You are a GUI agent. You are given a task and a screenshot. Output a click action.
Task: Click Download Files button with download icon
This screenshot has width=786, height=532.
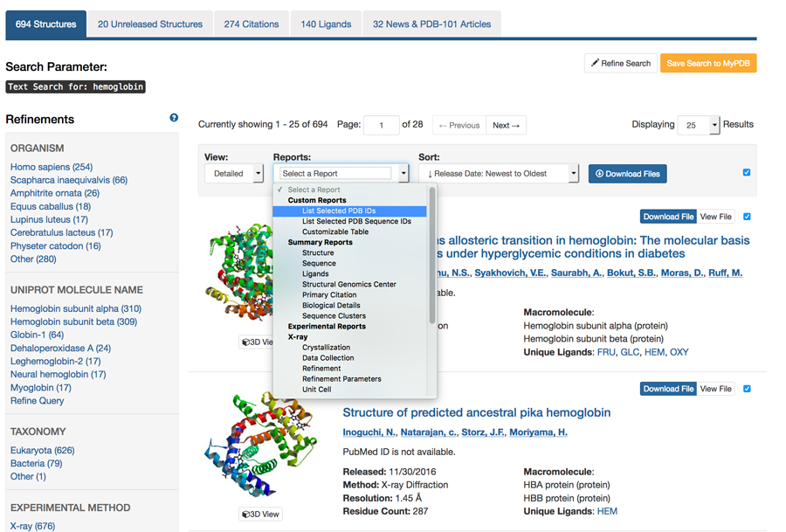pyautogui.click(x=628, y=174)
